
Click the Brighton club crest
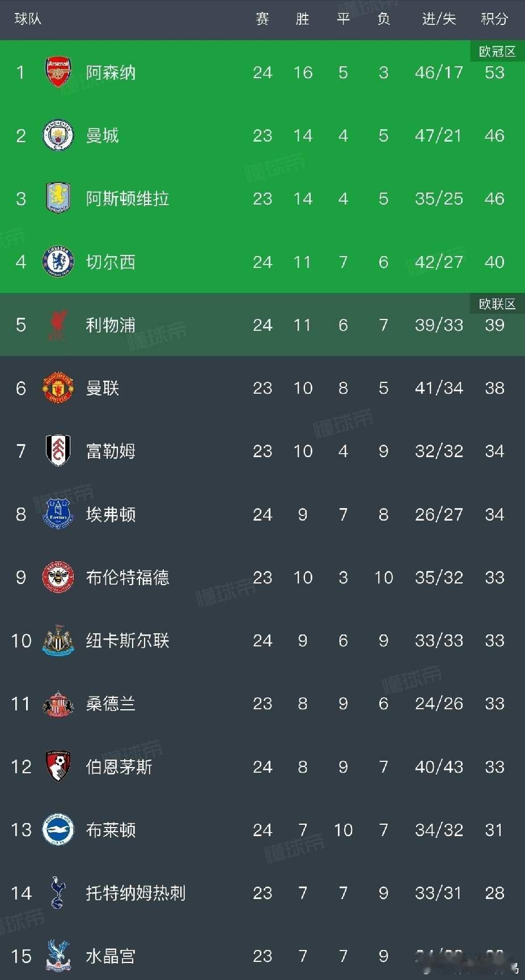[58, 829]
